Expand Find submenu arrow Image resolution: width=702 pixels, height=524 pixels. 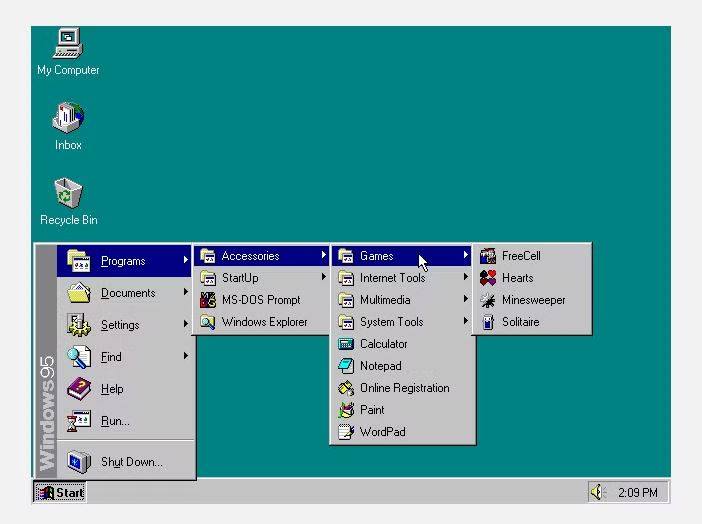pos(185,356)
